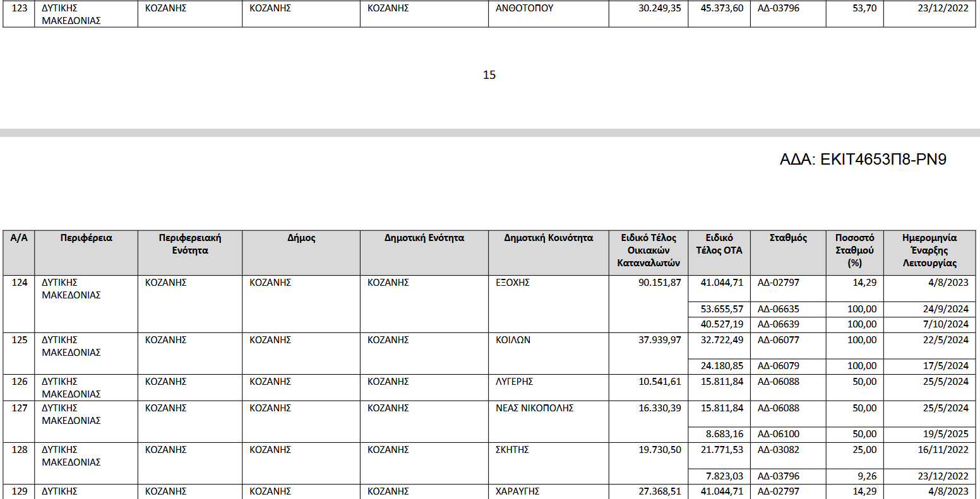The height and width of the screenshot is (499, 980).
Task: Click page number 15
Action: pos(489,75)
